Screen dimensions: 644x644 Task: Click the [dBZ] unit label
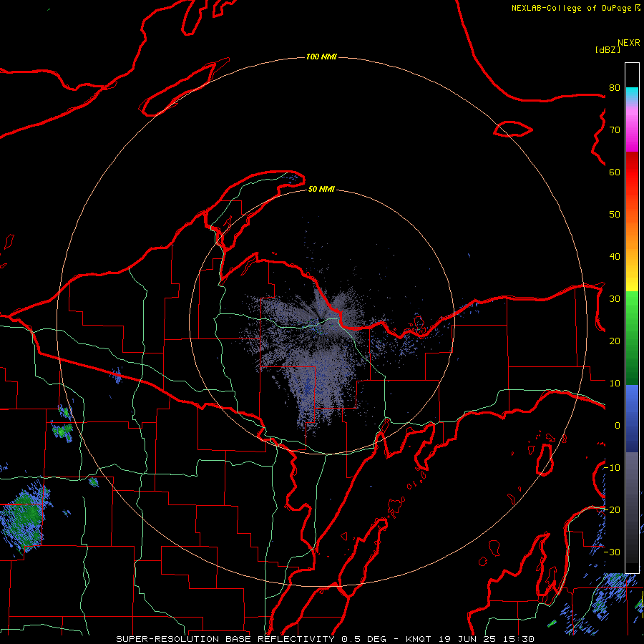(x=608, y=49)
